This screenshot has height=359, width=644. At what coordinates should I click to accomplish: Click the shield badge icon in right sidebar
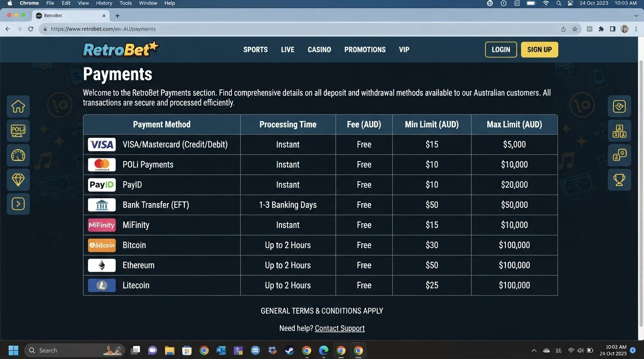pos(619,107)
